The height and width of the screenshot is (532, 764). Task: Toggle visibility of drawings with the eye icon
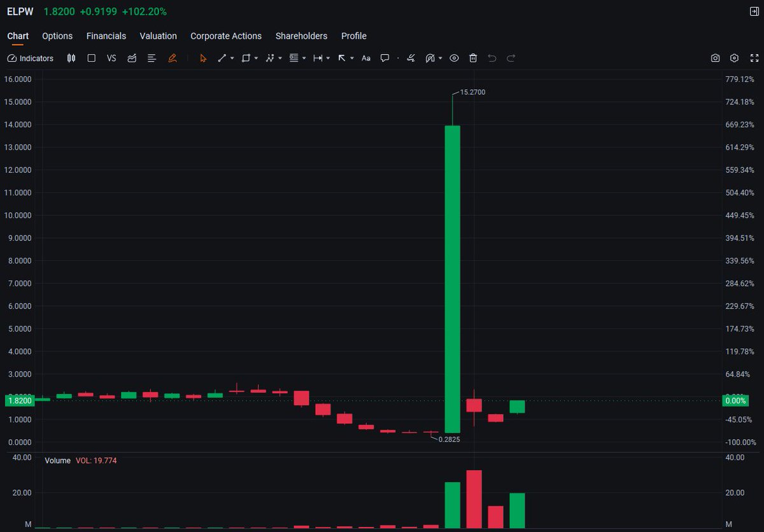pyautogui.click(x=454, y=58)
